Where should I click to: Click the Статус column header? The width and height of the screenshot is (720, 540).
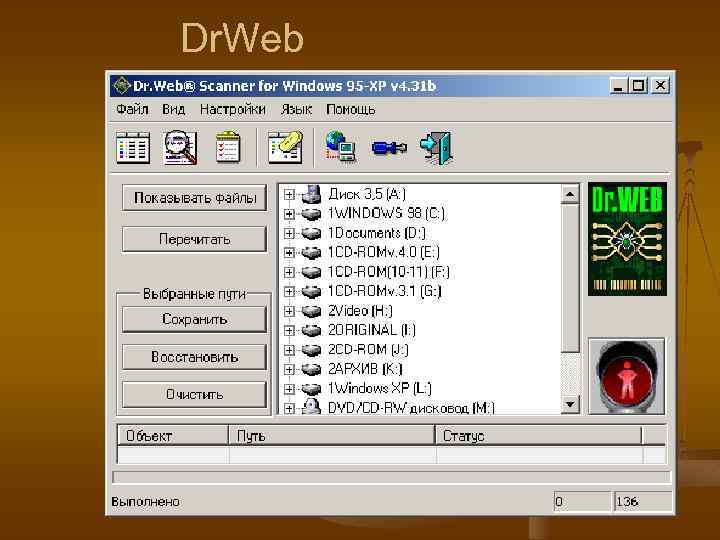point(539,435)
